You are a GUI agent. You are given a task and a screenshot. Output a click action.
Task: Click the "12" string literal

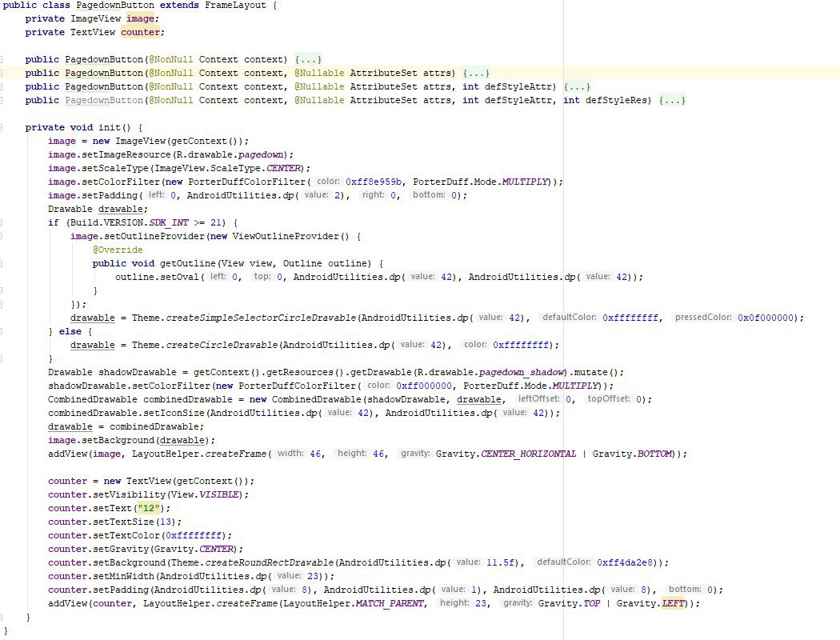pos(148,508)
